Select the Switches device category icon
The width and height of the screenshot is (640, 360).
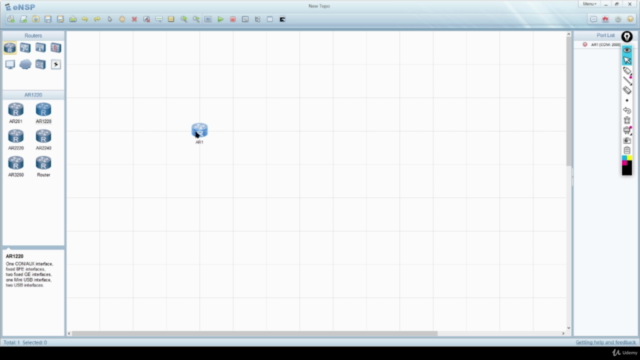pos(25,48)
